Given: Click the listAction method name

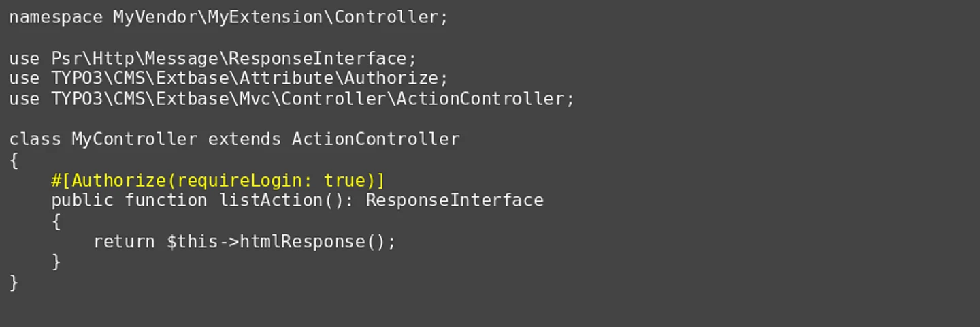Looking at the screenshot, I should pyautogui.click(x=270, y=200).
